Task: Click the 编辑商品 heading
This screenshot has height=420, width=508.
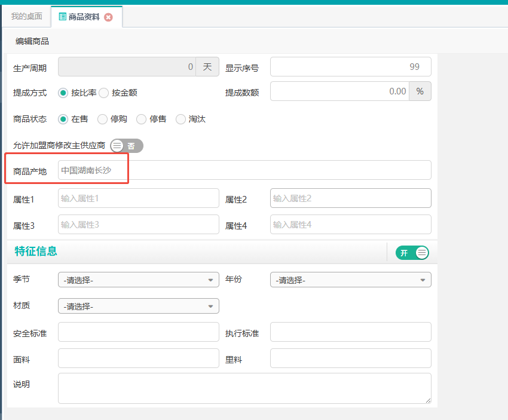Action: click(x=32, y=41)
